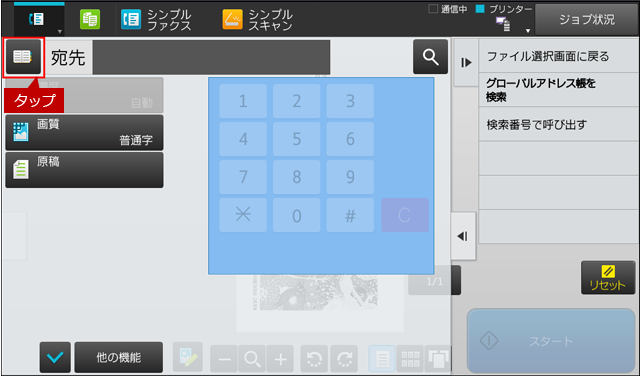Tap keypad number 0
The image size is (640, 376).
coord(297,215)
